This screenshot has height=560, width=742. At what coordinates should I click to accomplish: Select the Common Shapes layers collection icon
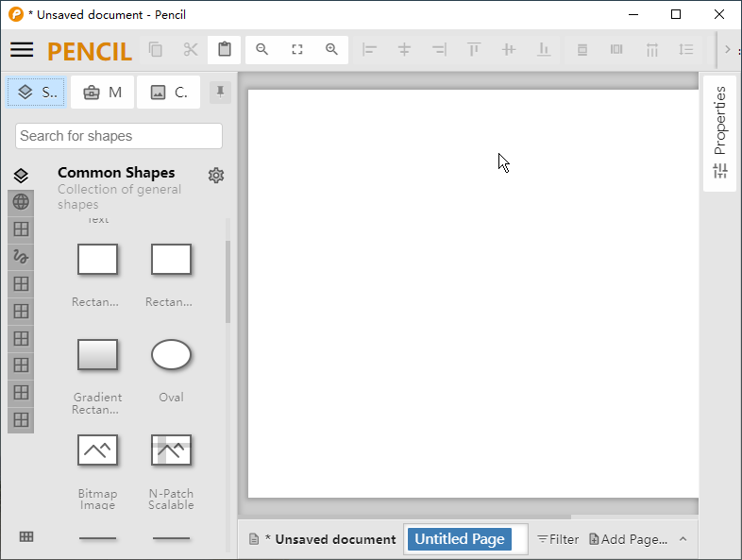click(x=21, y=176)
